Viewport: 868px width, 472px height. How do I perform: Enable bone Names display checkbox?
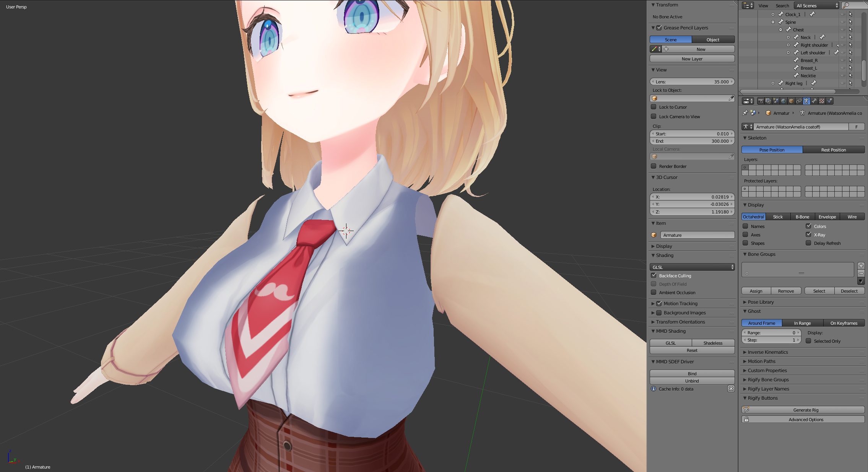tap(745, 226)
